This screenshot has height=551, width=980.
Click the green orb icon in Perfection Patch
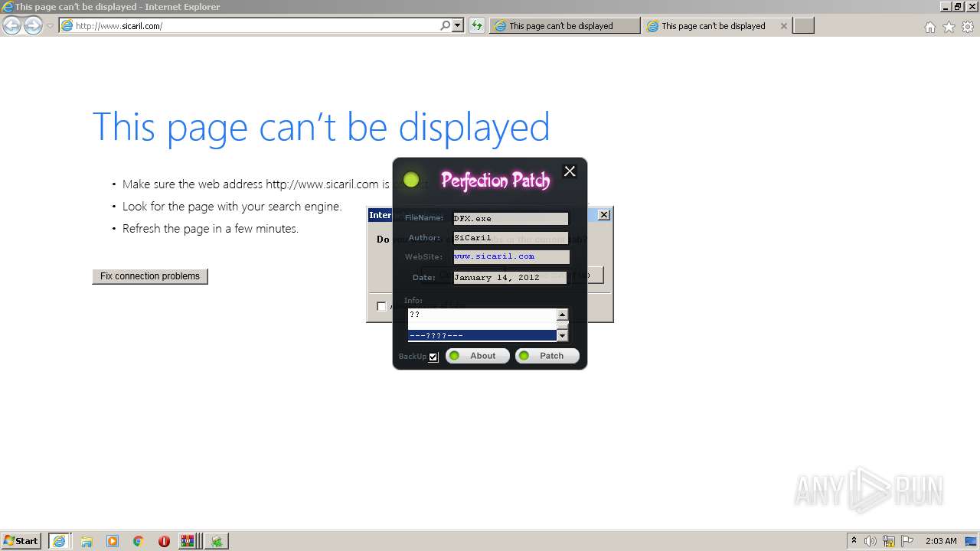(411, 180)
